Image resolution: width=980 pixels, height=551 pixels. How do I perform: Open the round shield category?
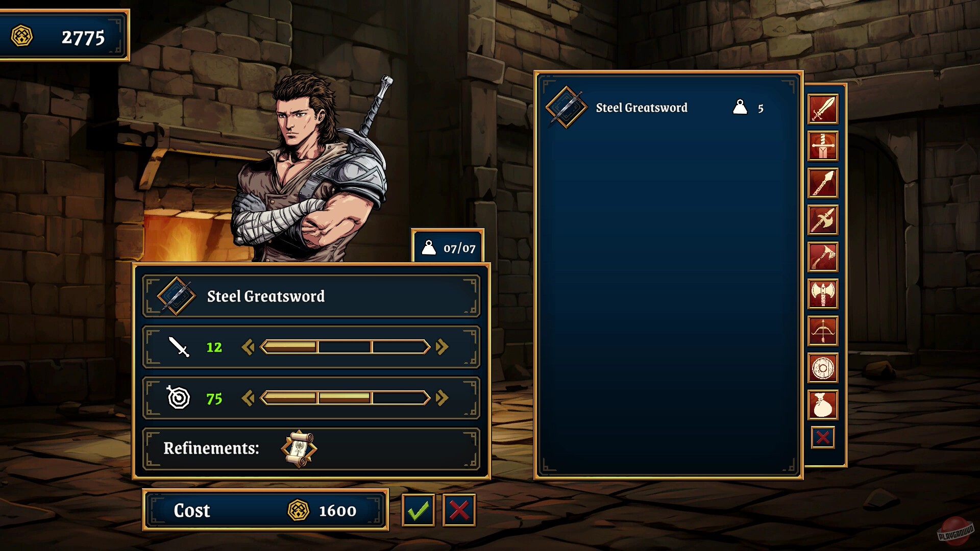pyautogui.click(x=823, y=368)
